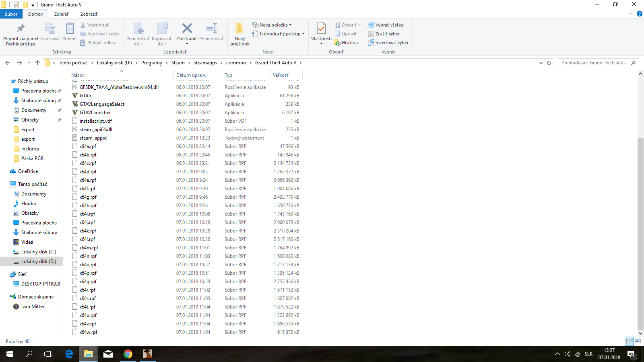Click steamapps in the address breadcrumb
This screenshot has height=362, width=644.
[205, 63]
